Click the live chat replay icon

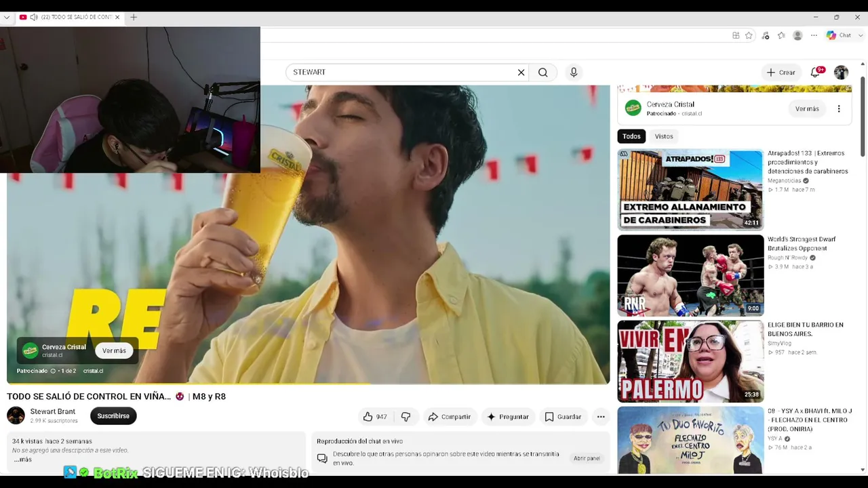[322, 458]
